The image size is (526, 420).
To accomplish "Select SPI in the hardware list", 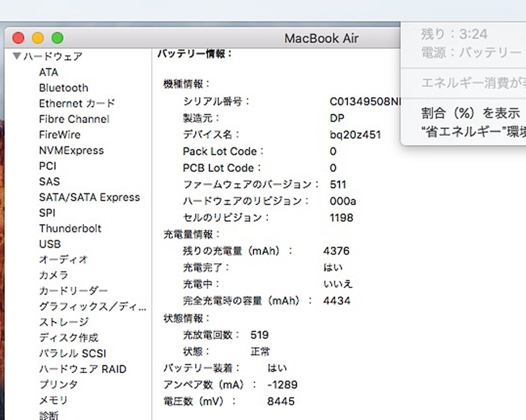I will coord(47,213).
